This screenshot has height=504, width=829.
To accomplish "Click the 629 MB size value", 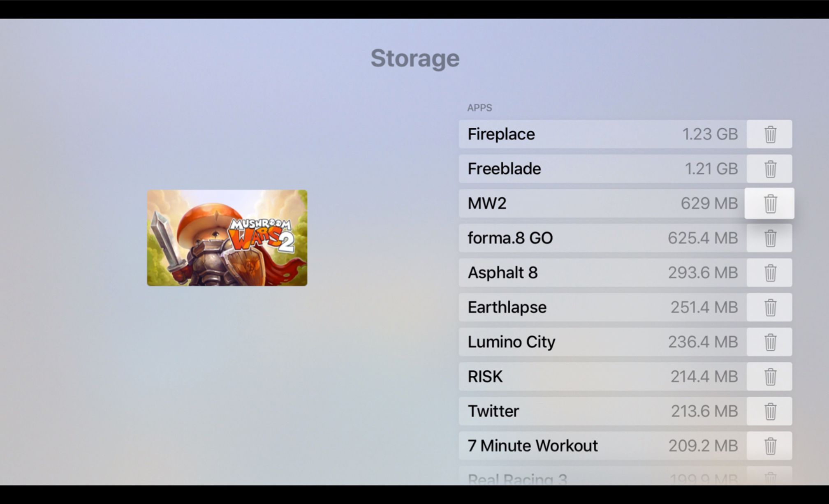I will (x=709, y=203).
